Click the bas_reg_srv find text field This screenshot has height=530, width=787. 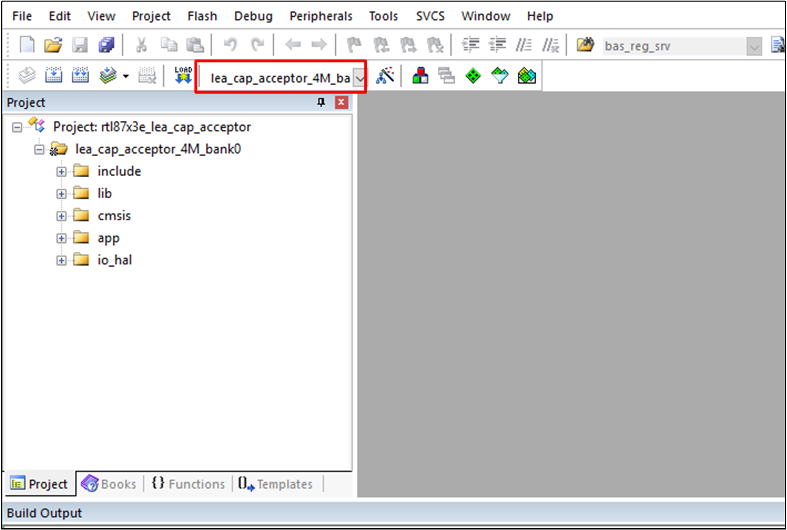(675, 47)
